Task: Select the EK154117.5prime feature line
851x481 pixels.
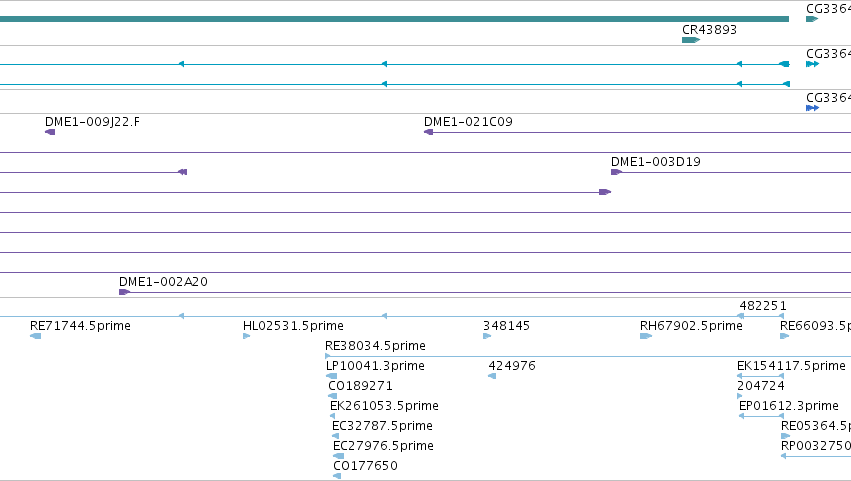Action: pos(760,376)
